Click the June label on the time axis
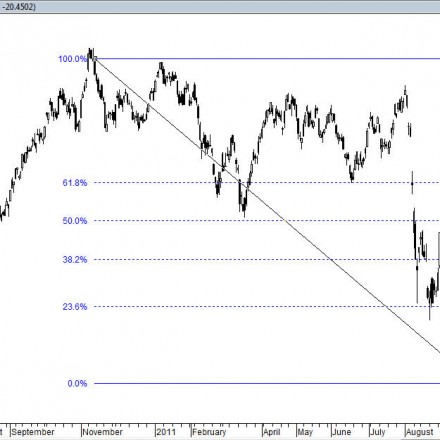 click(x=342, y=432)
